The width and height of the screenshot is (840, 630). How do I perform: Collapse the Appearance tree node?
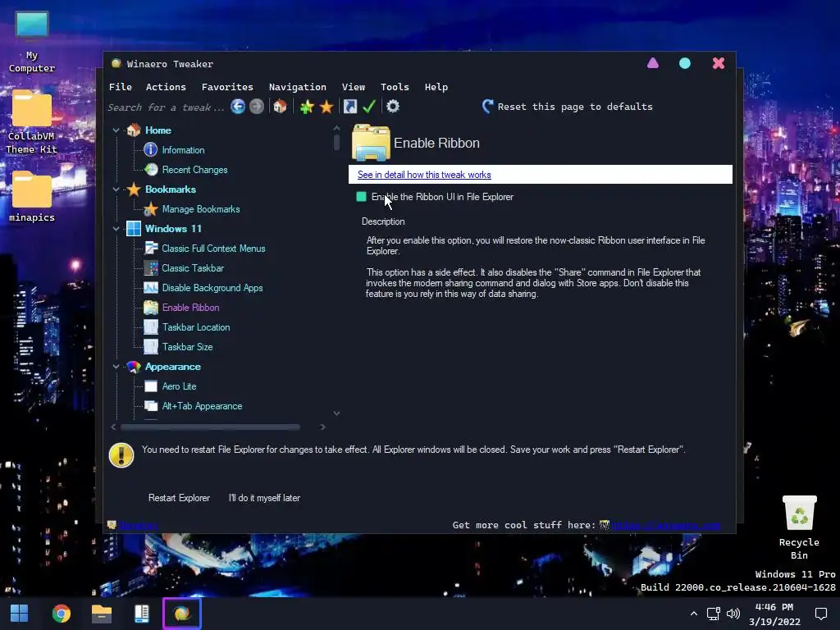[x=116, y=367]
